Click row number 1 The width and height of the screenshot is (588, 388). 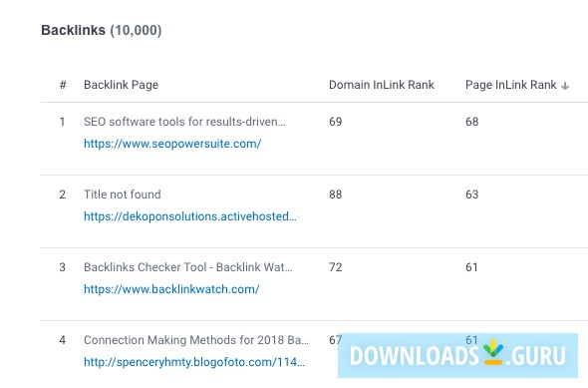pos(62,122)
